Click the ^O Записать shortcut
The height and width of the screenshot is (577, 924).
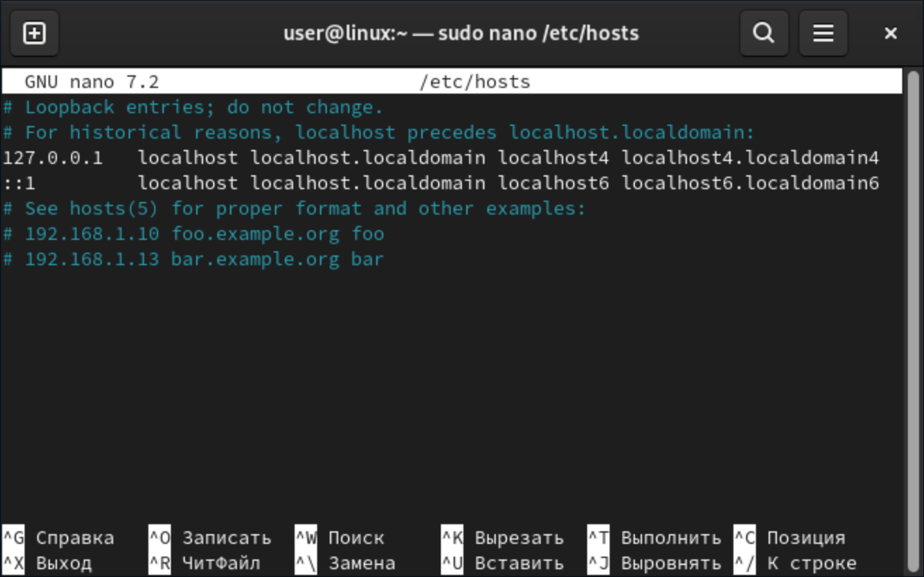coord(210,538)
